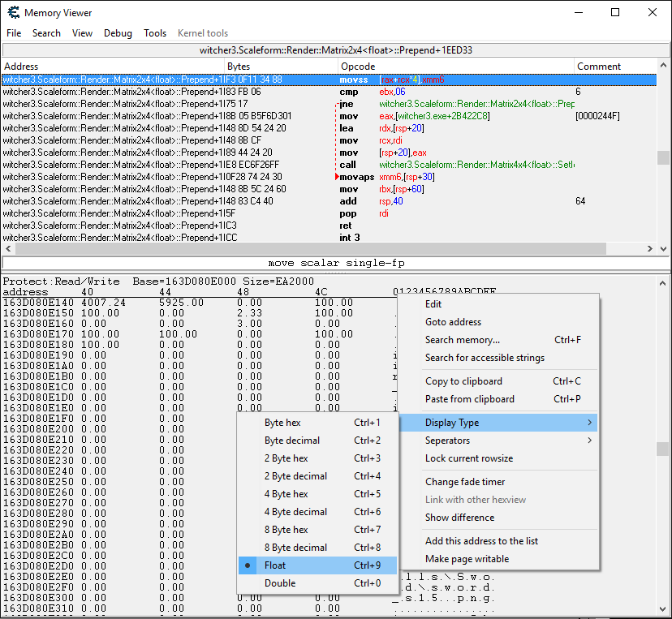Select Float display type option

pyautogui.click(x=275, y=565)
